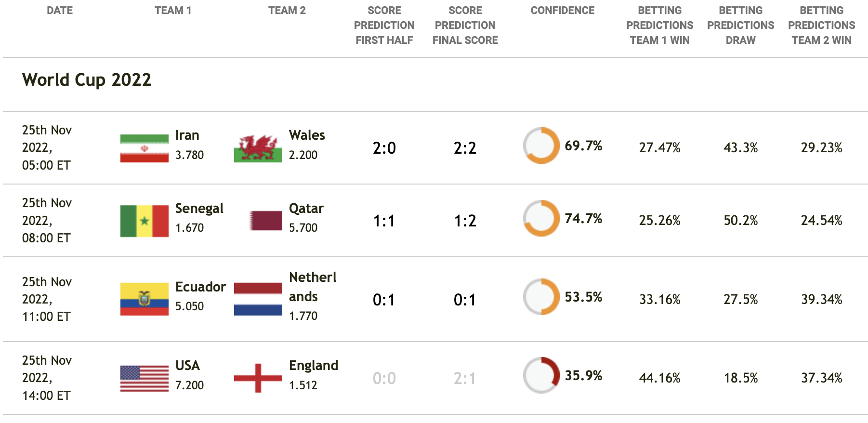Image resolution: width=868 pixels, height=423 pixels.
Task: Click the greyed 2:1 USA-England score
Action: (x=465, y=378)
